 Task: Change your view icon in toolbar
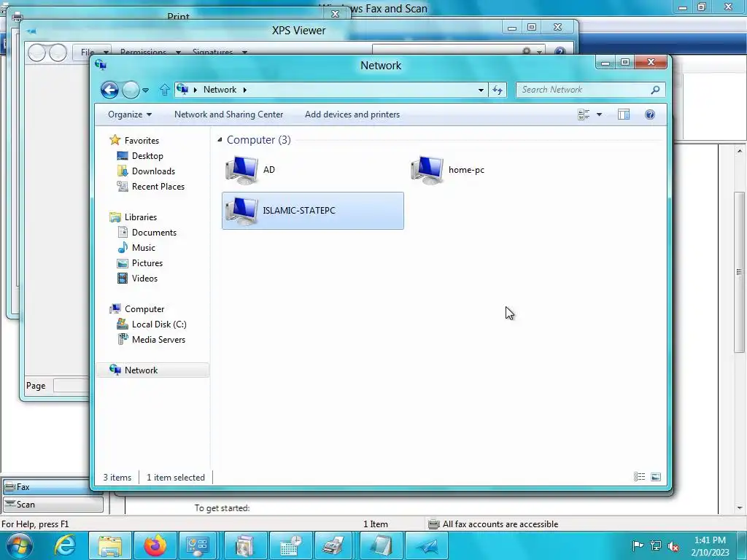[584, 114]
